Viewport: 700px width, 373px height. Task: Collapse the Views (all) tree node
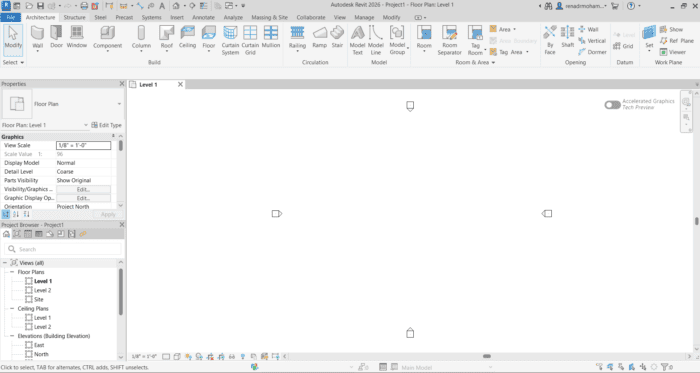pyautogui.click(x=5, y=263)
